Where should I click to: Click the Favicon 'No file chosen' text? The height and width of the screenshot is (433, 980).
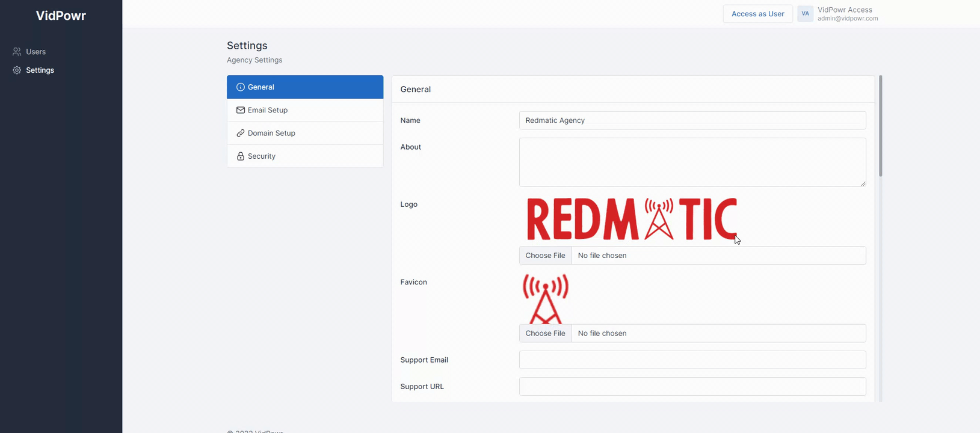coord(602,333)
